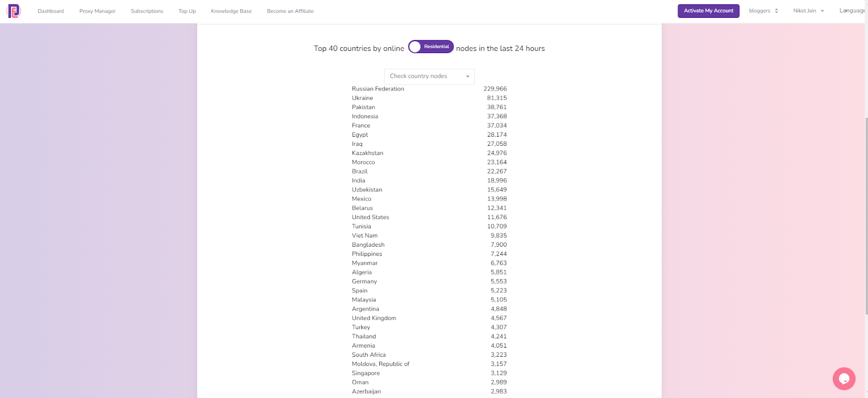Click the United States country entry
This screenshot has width=868, height=398.
coord(371,217)
